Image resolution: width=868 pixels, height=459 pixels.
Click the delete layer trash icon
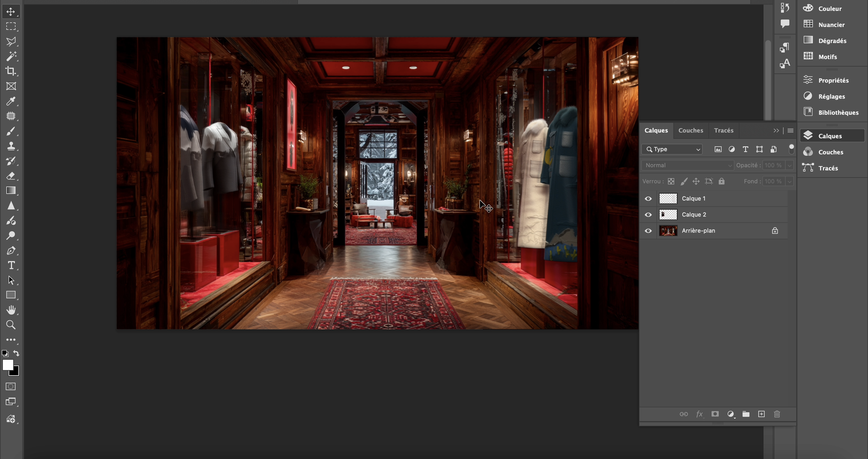pos(777,414)
